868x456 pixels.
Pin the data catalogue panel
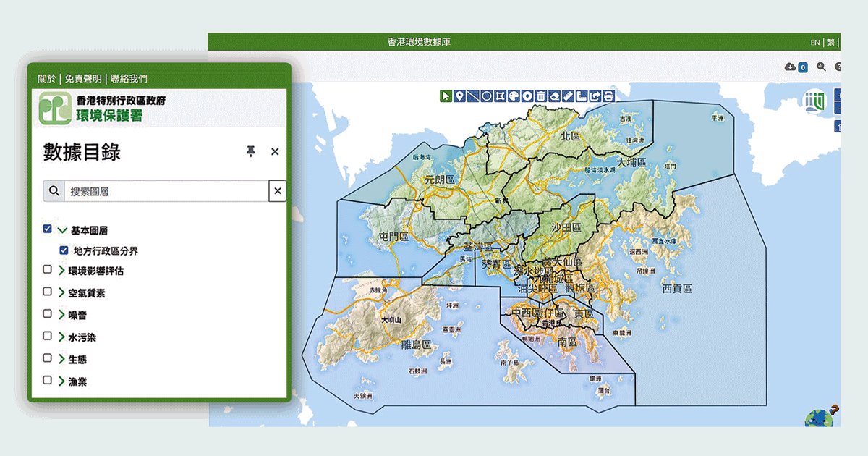tap(251, 151)
